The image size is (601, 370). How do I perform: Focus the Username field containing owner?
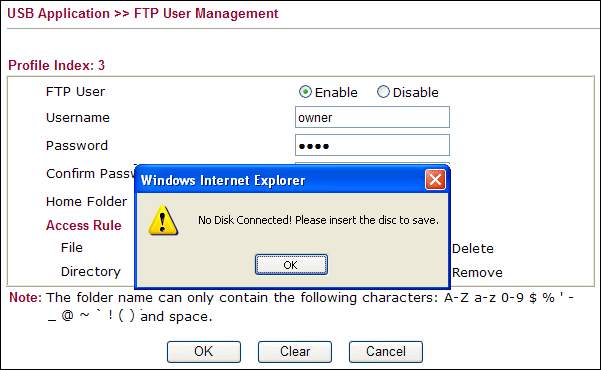click(x=372, y=117)
